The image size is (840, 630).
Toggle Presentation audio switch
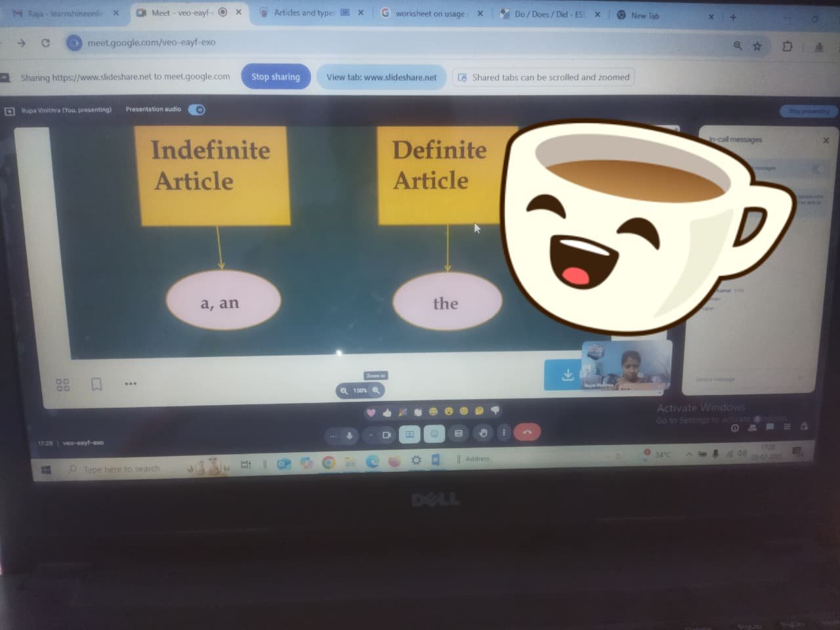197,110
